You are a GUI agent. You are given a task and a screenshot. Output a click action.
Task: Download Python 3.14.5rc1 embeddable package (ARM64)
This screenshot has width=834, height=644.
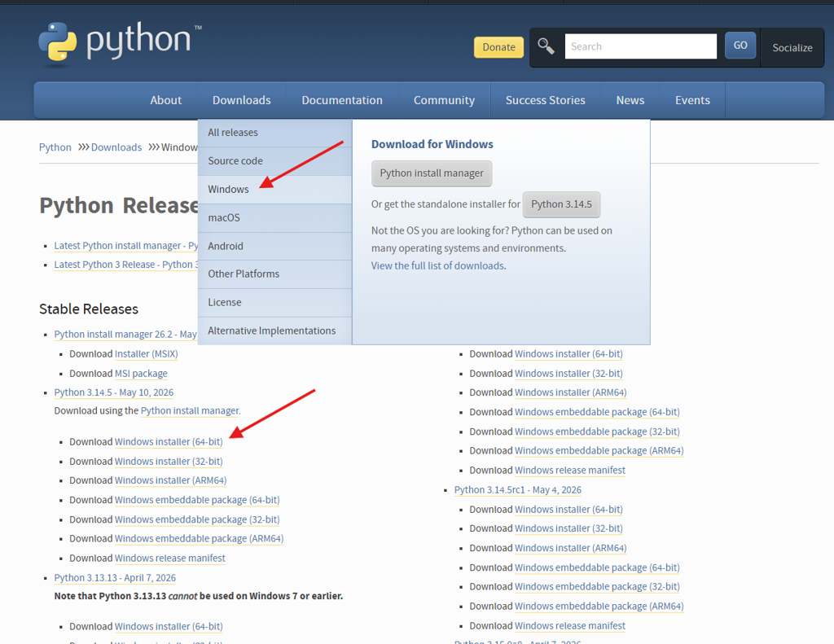599,607
